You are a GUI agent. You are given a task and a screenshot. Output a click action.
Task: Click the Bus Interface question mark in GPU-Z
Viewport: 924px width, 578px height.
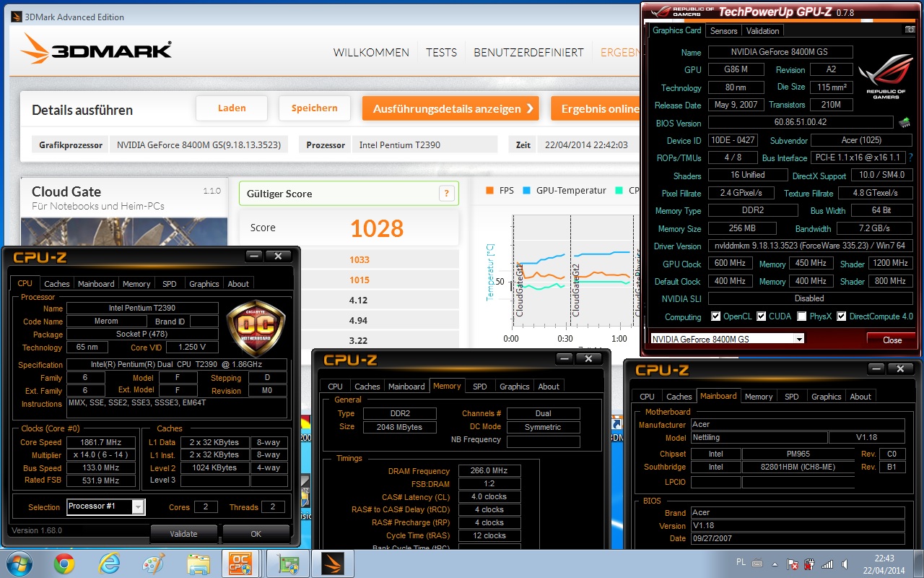[x=910, y=158]
